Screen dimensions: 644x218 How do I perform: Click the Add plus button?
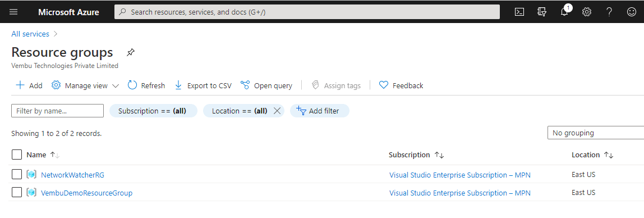point(29,85)
